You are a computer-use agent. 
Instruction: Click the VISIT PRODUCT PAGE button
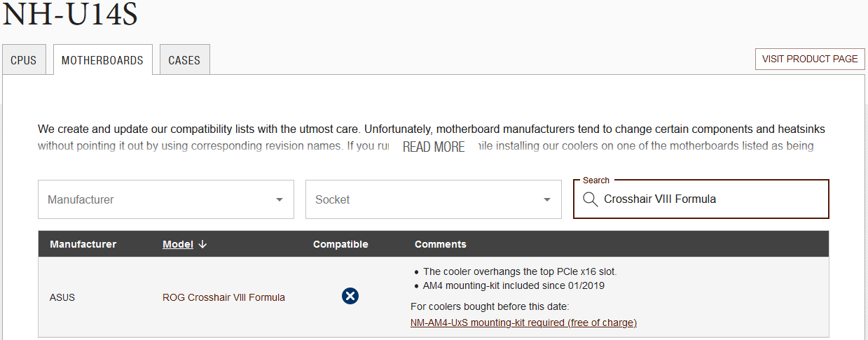click(x=810, y=59)
